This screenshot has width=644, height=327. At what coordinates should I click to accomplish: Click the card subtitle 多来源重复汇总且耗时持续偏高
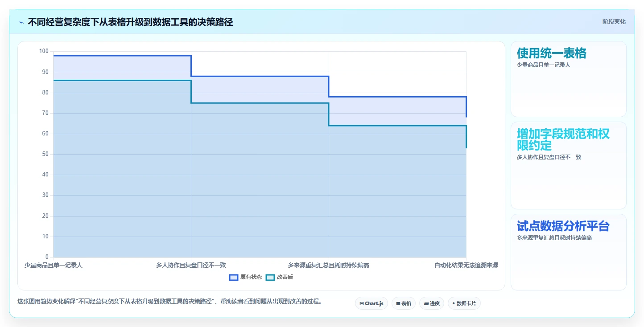(554, 238)
